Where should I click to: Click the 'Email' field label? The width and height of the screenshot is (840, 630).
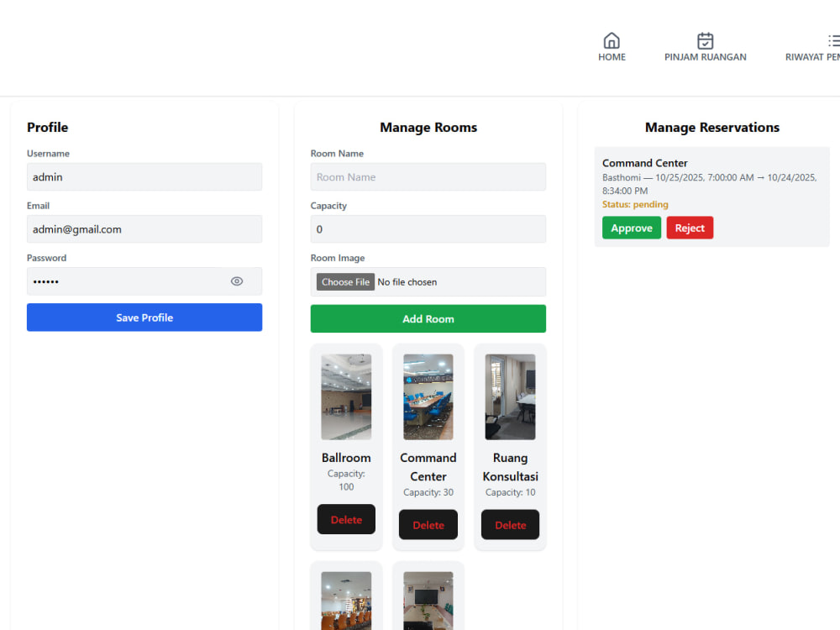click(x=38, y=206)
